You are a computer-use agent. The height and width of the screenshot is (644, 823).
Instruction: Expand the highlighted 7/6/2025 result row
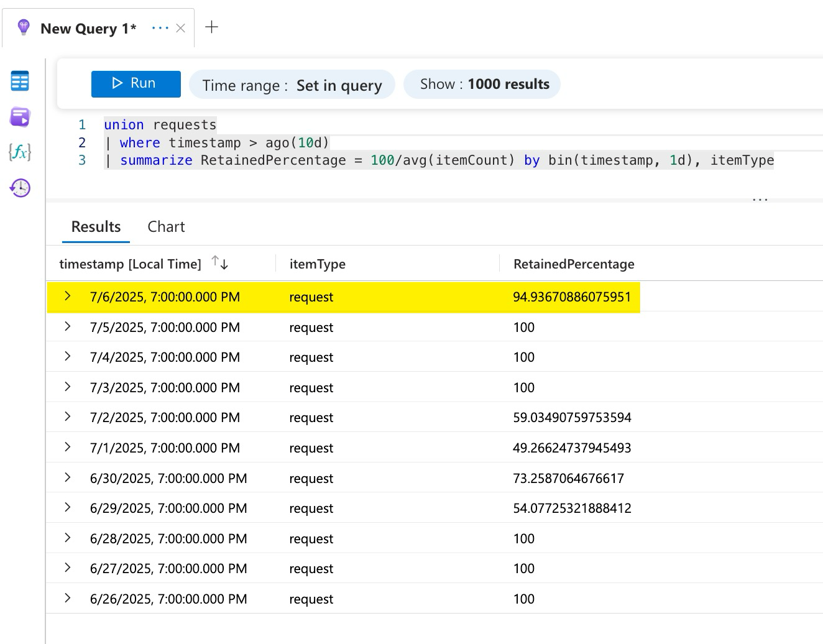click(68, 297)
